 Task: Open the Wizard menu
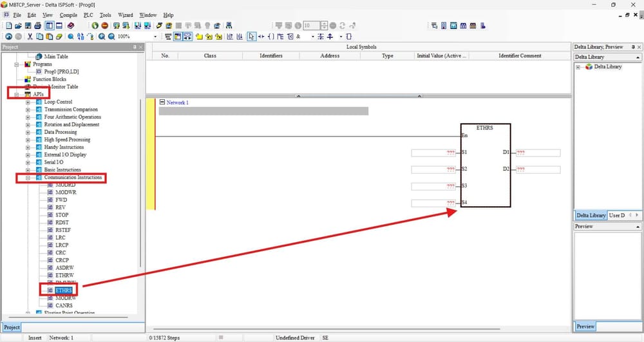click(x=126, y=15)
